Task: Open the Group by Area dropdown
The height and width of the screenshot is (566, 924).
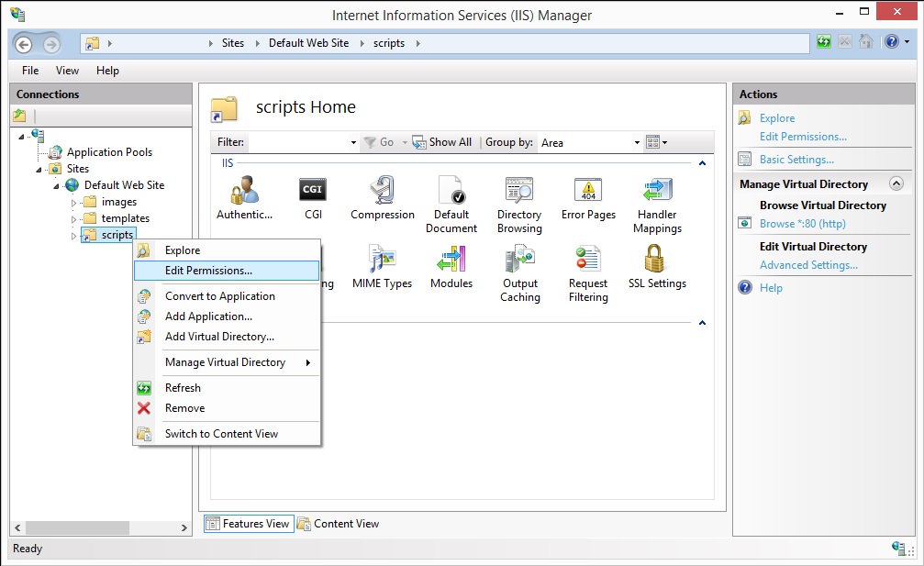Action: pos(637,142)
